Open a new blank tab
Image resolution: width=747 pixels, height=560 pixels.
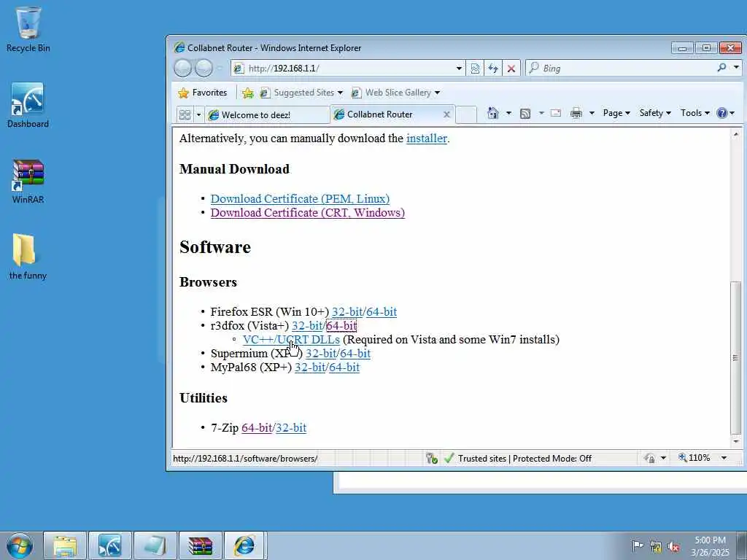coord(466,114)
